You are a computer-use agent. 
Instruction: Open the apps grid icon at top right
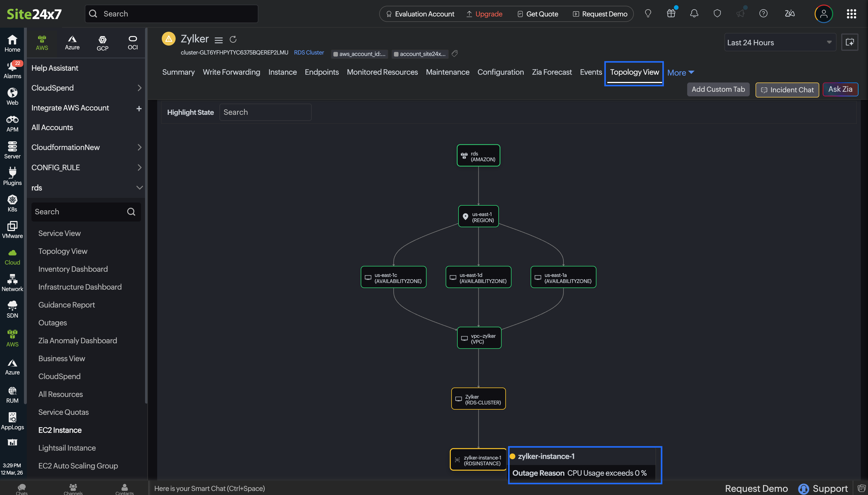(x=851, y=14)
